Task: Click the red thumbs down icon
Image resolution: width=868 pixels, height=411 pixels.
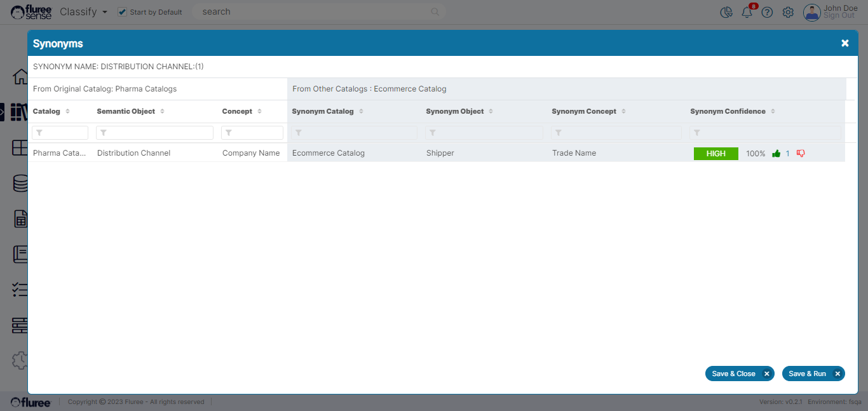Action: pos(801,153)
